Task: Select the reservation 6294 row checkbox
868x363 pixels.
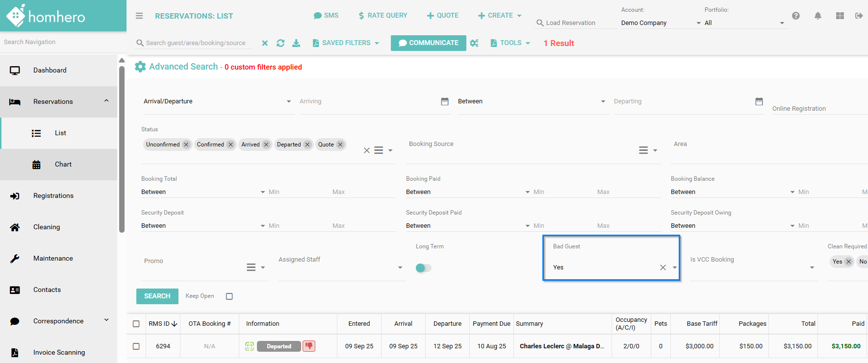Action: pyautogui.click(x=136, y=346)
